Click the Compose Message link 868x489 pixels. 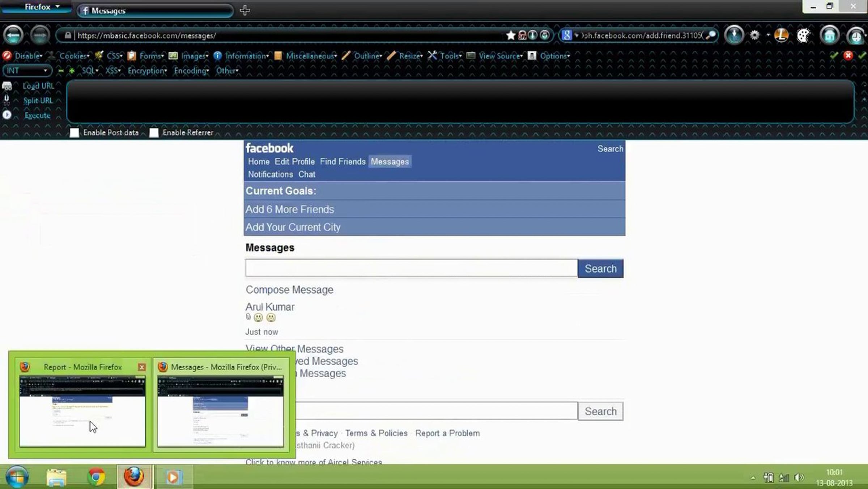(x=289, y=290)
